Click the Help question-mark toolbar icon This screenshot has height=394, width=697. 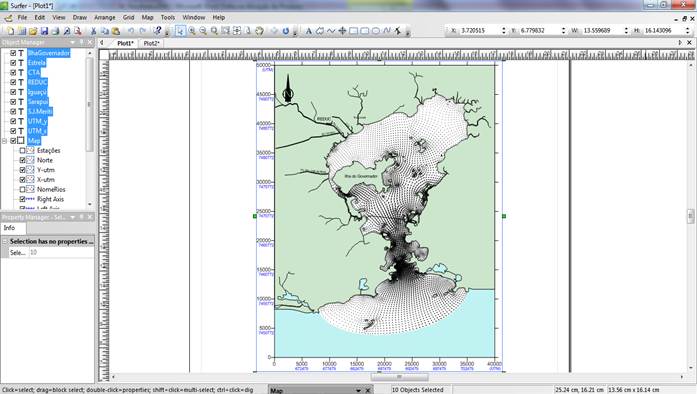(157, 31)
